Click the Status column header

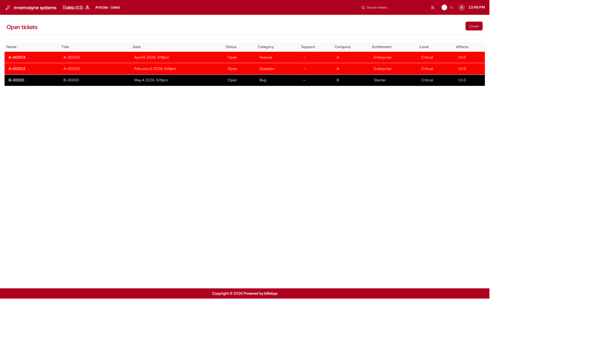(231, 47)
